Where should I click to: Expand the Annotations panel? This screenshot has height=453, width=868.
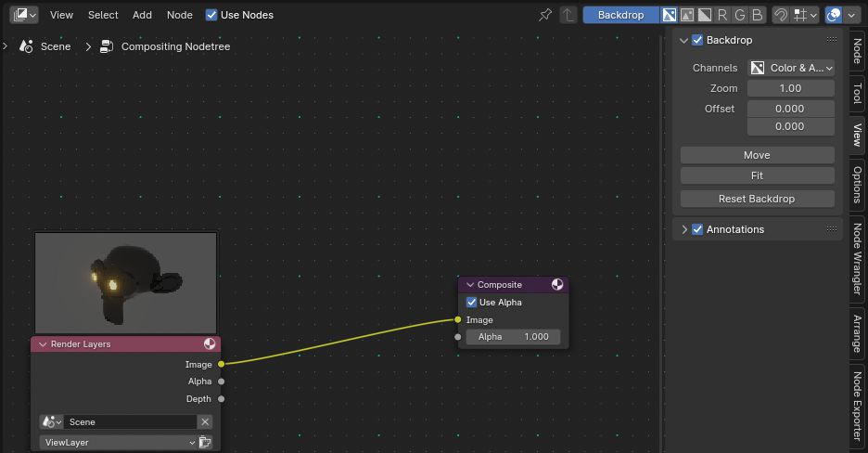tap(684, 229)
